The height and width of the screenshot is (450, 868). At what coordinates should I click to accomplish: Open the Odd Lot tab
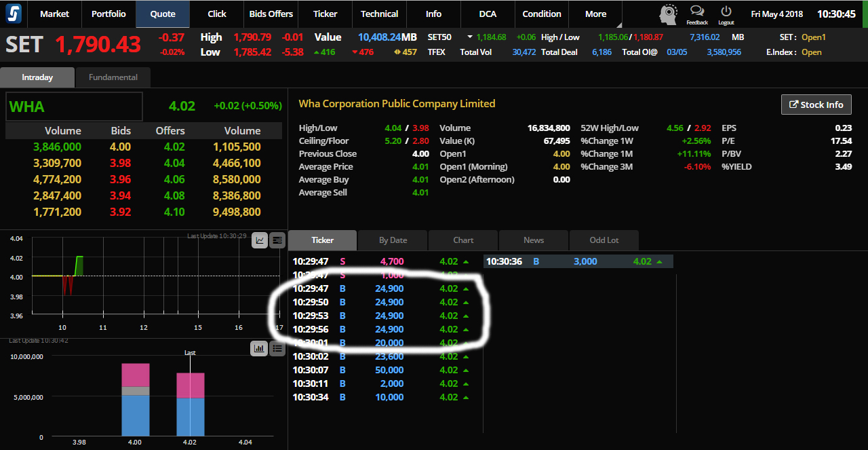pyautogui.click(x=604, y=240)
